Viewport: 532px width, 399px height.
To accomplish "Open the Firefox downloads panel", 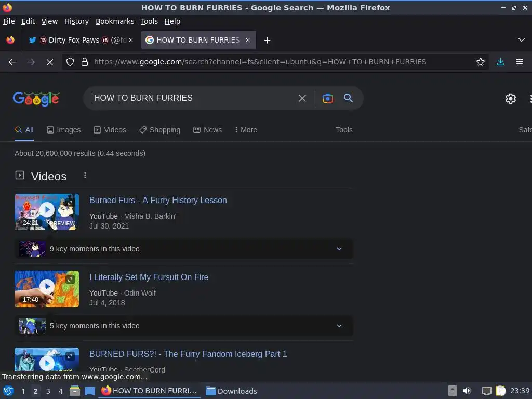I will point(500,62).
